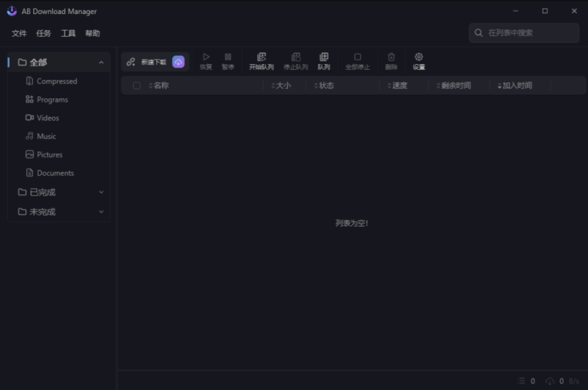The height and width of the screenshot is (390, 588).
Task: Collapse the 全部 group chevron
Action: [101, 63]
